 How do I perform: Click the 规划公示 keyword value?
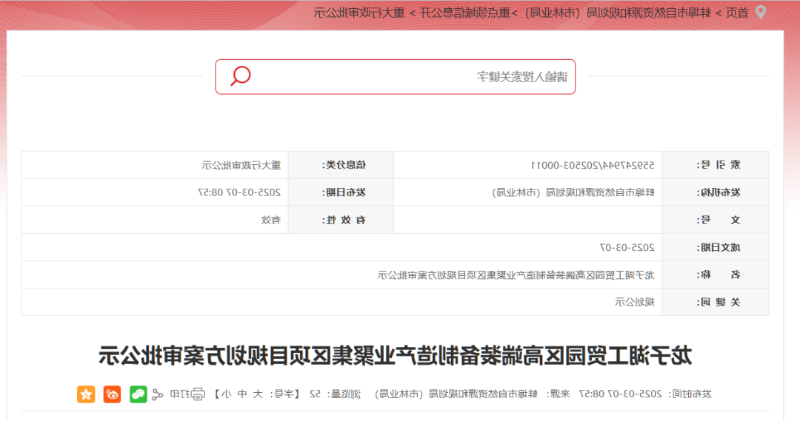pyautogui.click(x=635, y=302)
